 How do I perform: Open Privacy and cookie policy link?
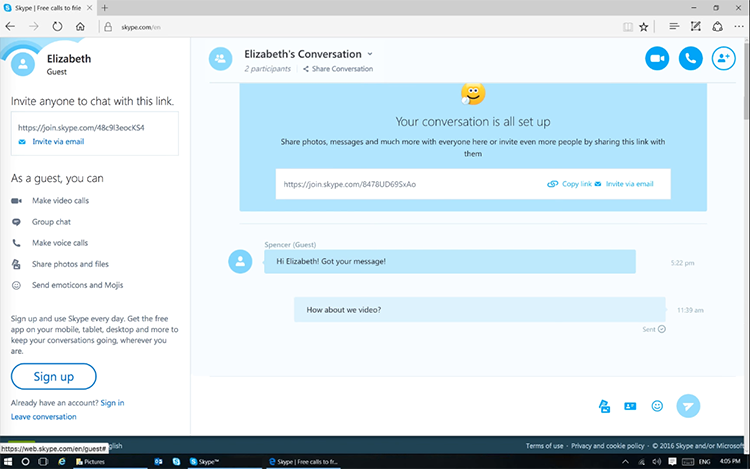608,446
